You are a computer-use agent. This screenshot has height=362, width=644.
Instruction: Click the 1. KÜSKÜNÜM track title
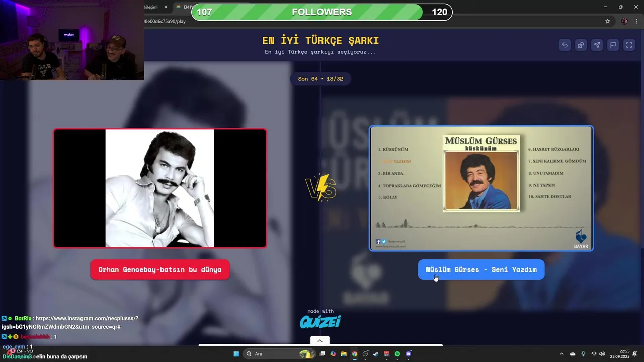pos(393,150)
